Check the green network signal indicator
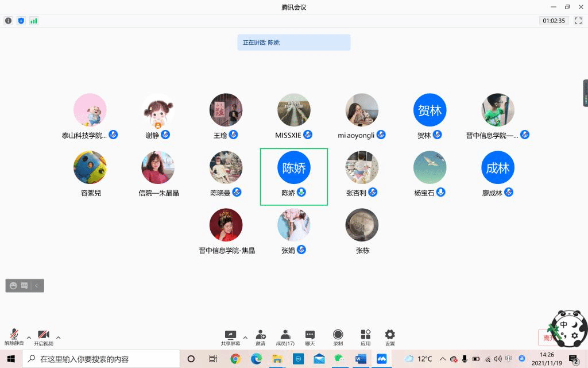 coord(34,21)
